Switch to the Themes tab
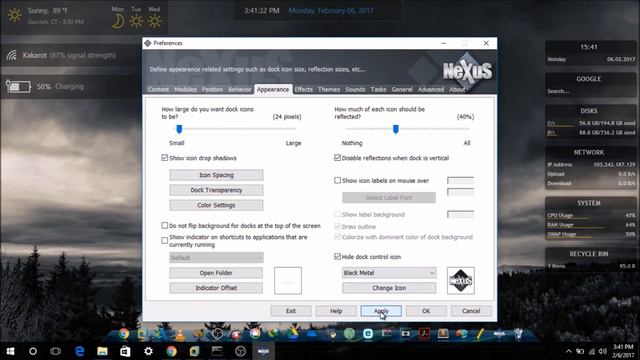Viewport: 640px width, 360px height. point(329,89)
